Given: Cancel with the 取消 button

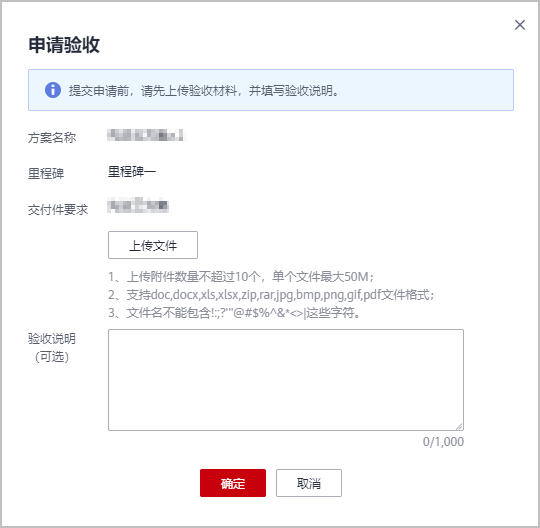Looking at the screenshot, I should click(x=309, y=483).
